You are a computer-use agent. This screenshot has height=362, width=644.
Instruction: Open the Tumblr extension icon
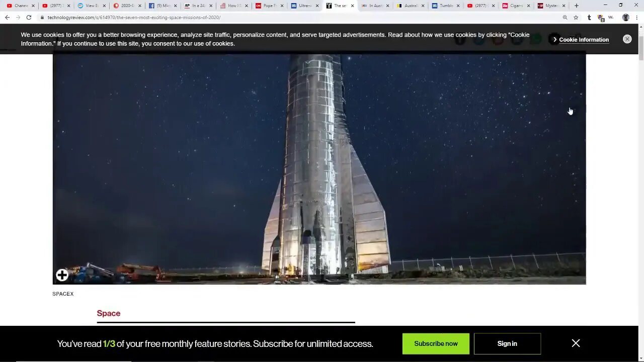tap(589, 17)
